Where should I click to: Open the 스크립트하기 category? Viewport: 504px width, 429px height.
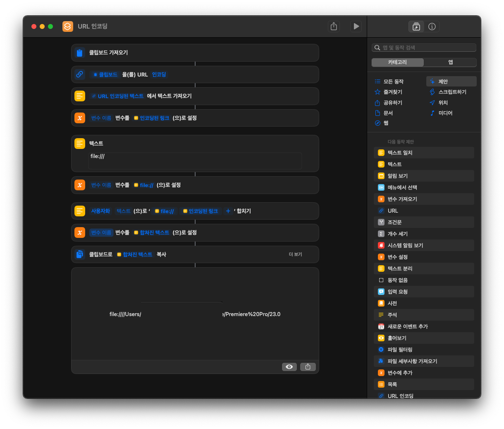(x=448, y=92)
